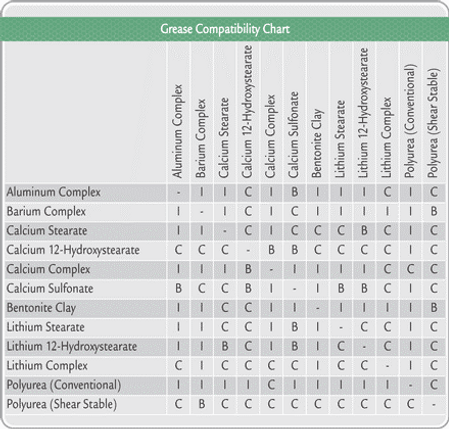Click the Calcium Stearate row label
The height and width of the screenshot is (429, 449).
coord(47,231)
